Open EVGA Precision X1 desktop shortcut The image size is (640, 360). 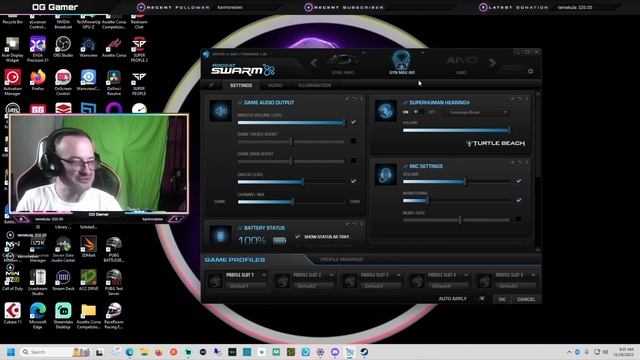[38, 49]
